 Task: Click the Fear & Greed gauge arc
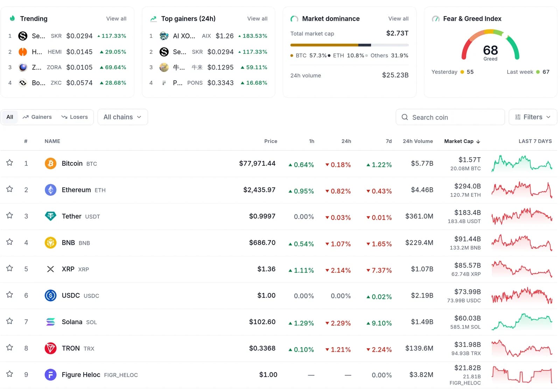tap(490, 44)
